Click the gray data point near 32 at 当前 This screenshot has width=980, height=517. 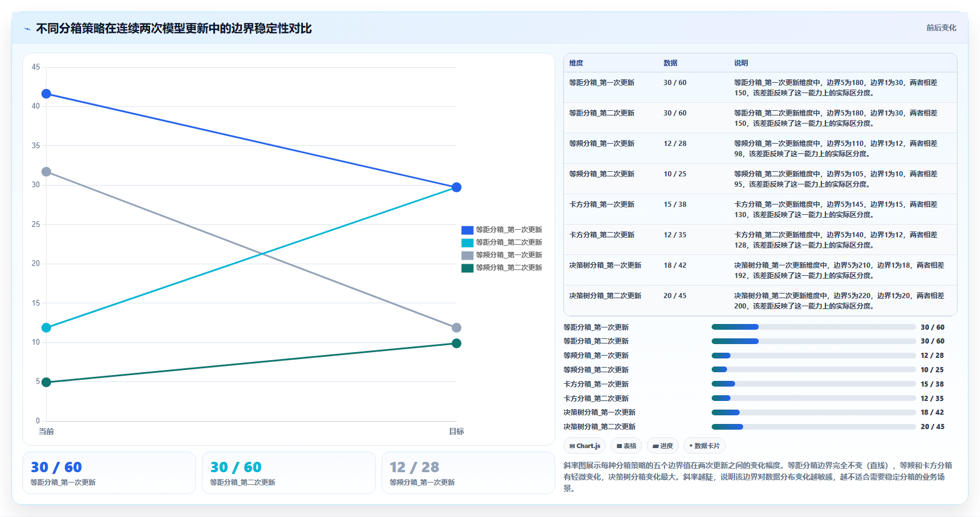[x=47, y=172]
